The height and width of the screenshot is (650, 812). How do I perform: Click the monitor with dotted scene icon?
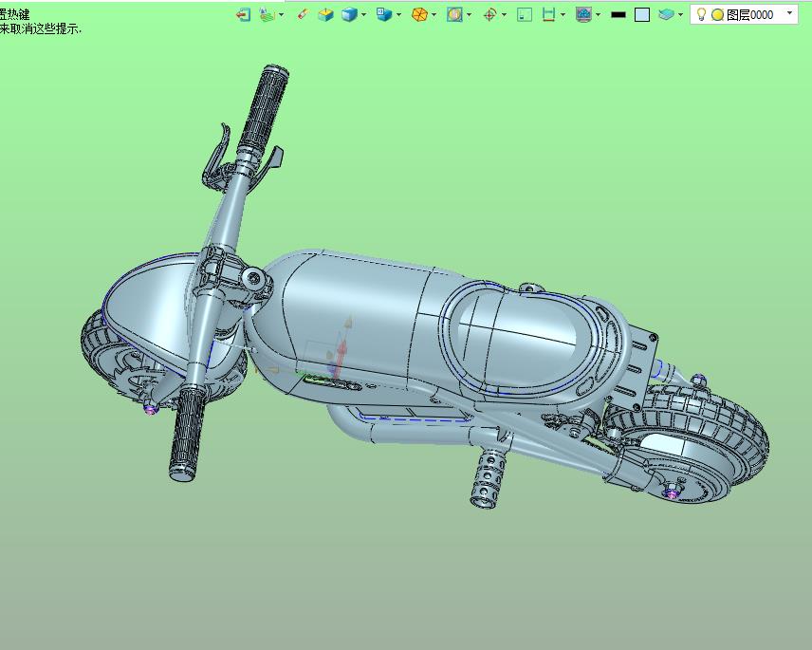coord(583,14)
